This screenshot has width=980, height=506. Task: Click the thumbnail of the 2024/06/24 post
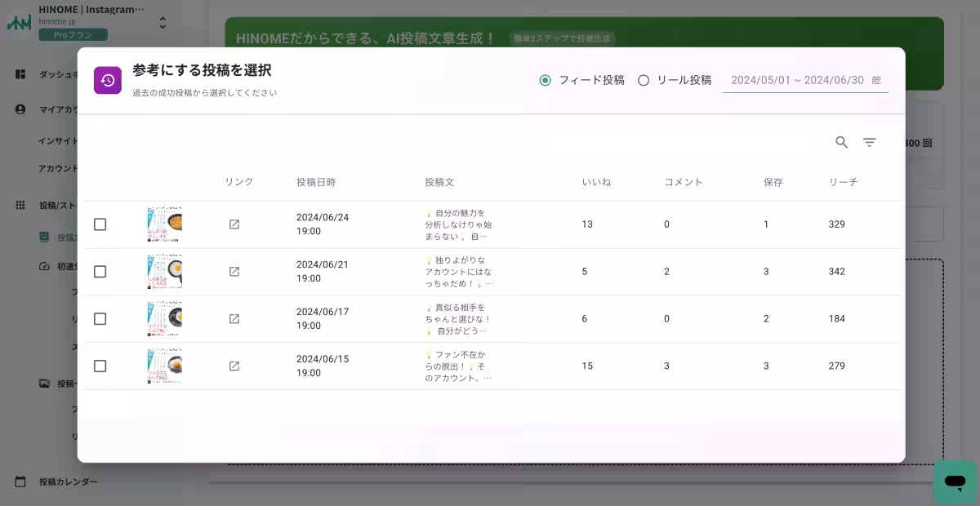tap(164, 224)
